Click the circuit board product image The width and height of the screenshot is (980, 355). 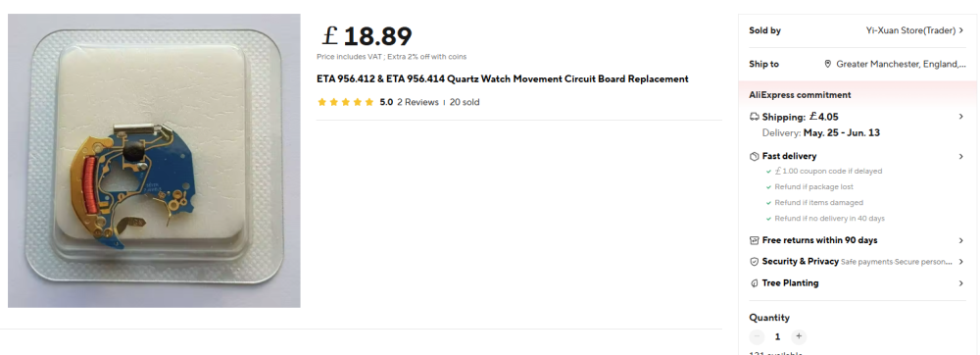tap(154, 161)
